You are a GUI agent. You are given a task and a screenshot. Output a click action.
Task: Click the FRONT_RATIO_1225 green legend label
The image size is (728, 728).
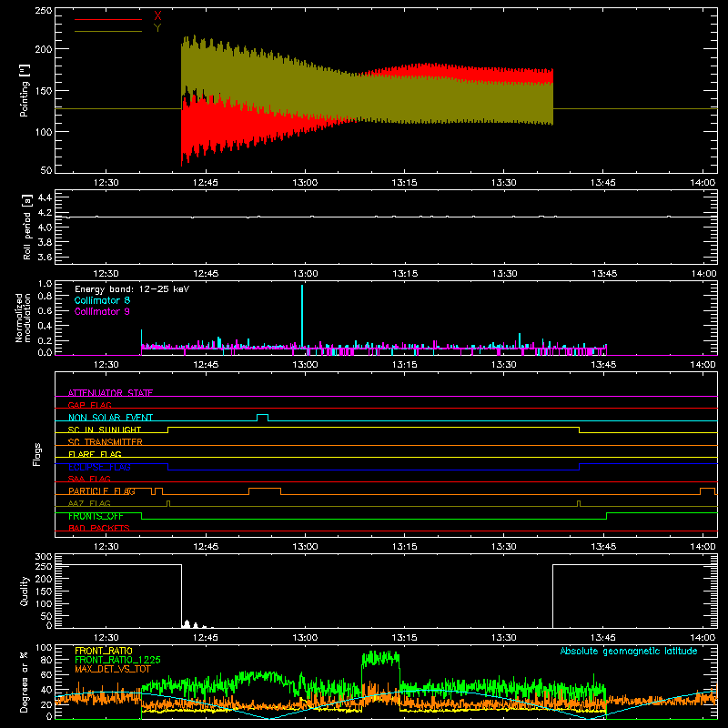pos(117,660)
